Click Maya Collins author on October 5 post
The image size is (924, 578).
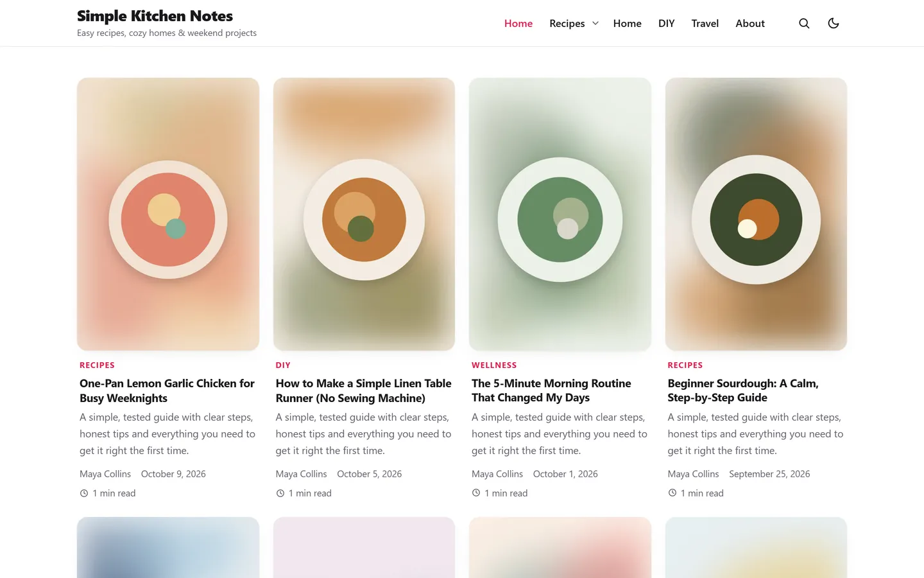301,474
